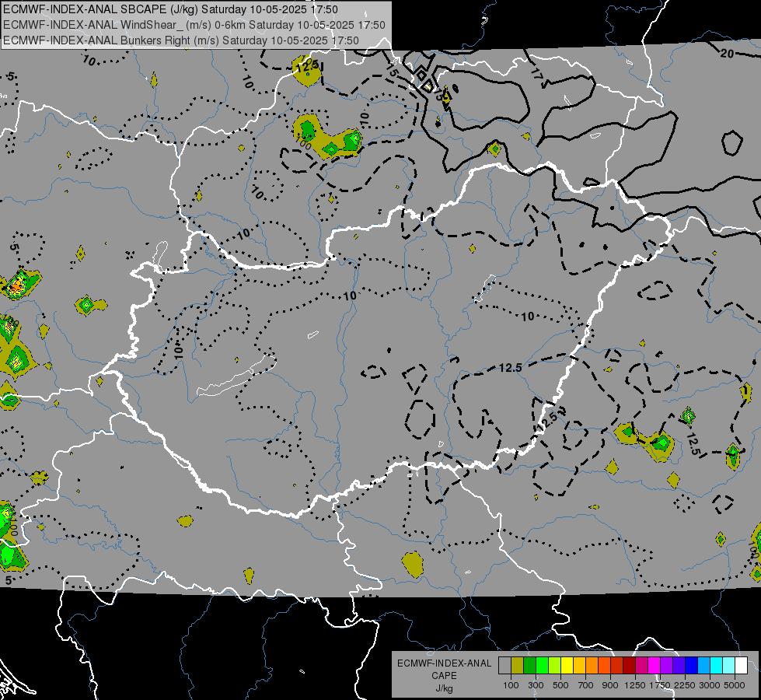This screenshot has height=700, width=761.
Task: Click the SBCAPE title line in header
Action: point(170,9)
